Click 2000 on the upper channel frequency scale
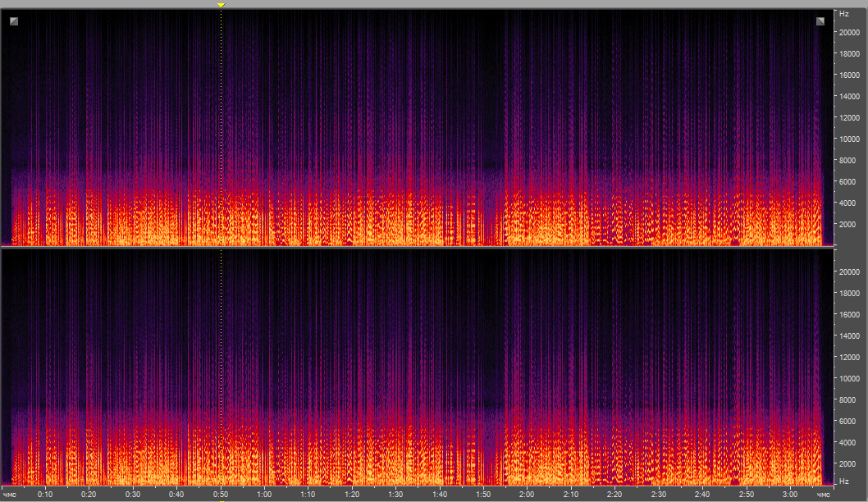This screenshot has width=868, height=502. pos(847,225)
